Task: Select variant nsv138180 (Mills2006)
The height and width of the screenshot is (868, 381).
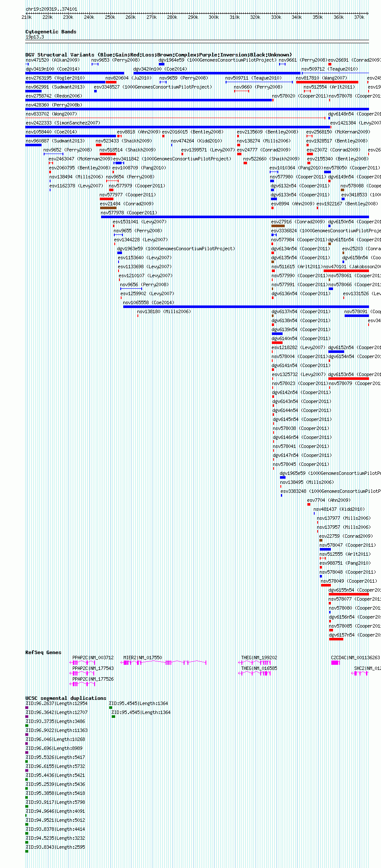Action: (164, 311)
